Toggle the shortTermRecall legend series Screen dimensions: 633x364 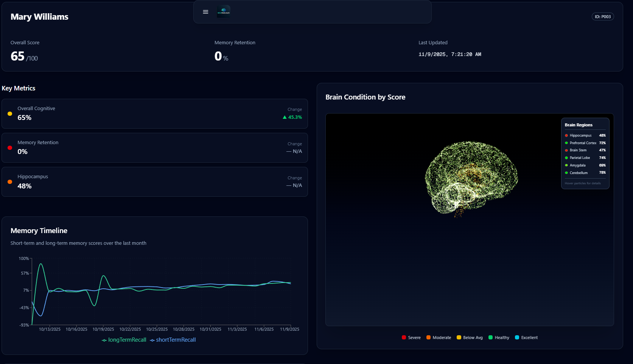click(173, 340)
